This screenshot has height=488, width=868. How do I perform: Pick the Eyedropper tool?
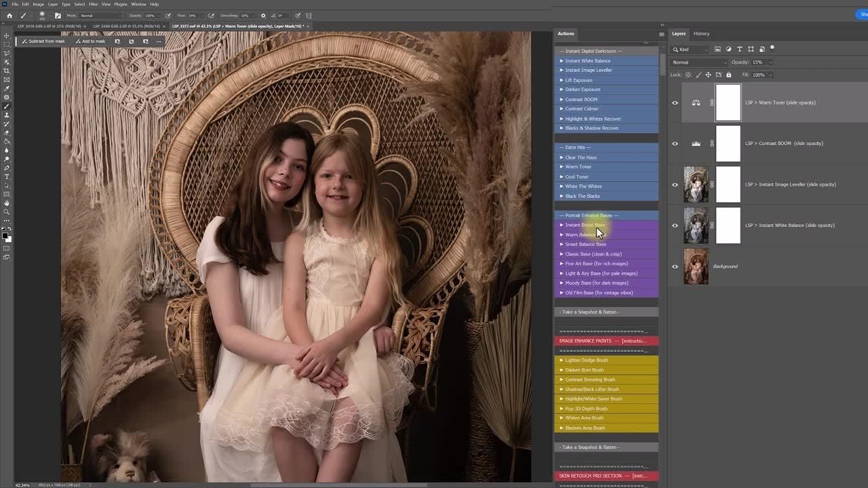[7, 88]
